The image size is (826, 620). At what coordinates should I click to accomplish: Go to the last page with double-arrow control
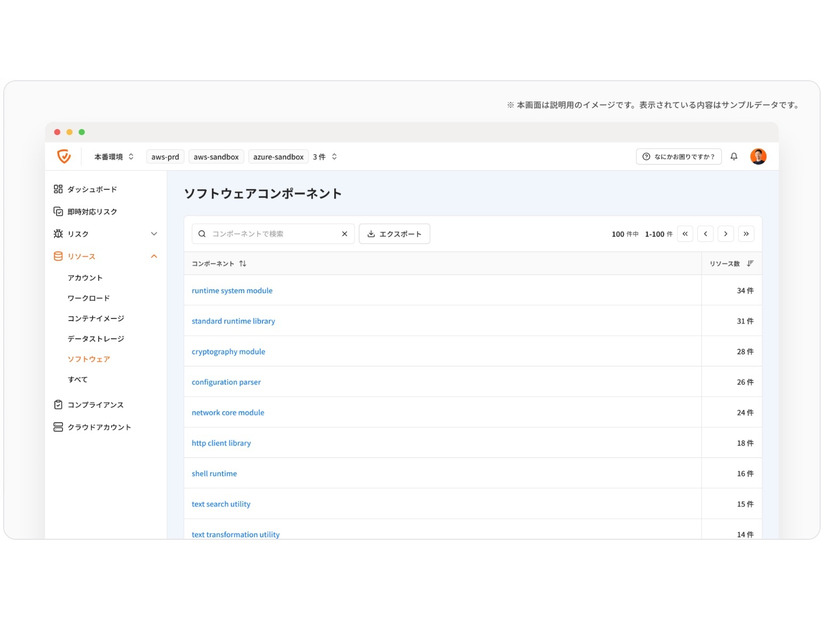[746, 233]
